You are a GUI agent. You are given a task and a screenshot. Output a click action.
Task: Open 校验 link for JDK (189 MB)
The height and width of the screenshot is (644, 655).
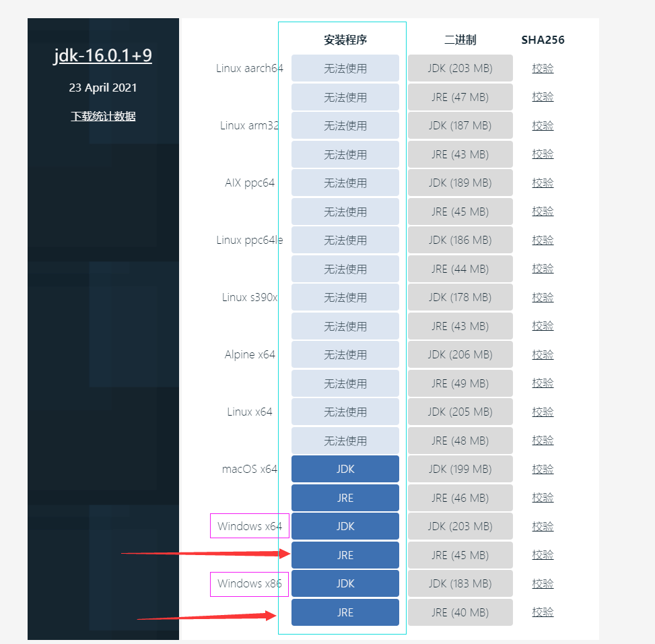tap(543, 183)
